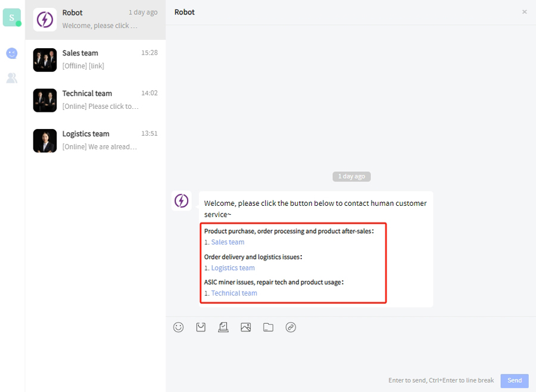Click into the message input area
Viewport: 536px width, 392px height.
tap(350, 354)
